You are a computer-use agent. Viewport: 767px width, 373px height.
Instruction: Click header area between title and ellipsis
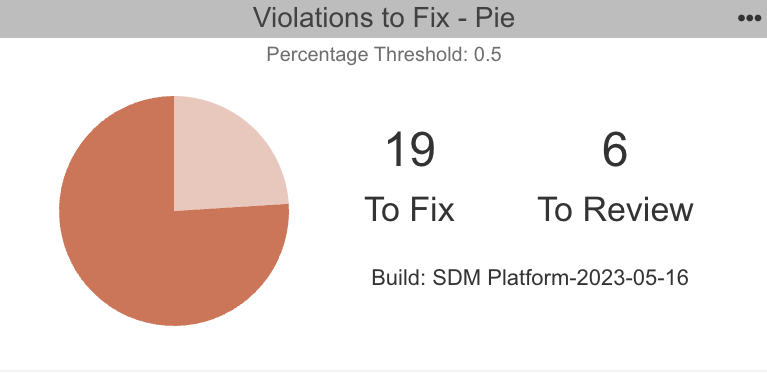tap(626, 19)
